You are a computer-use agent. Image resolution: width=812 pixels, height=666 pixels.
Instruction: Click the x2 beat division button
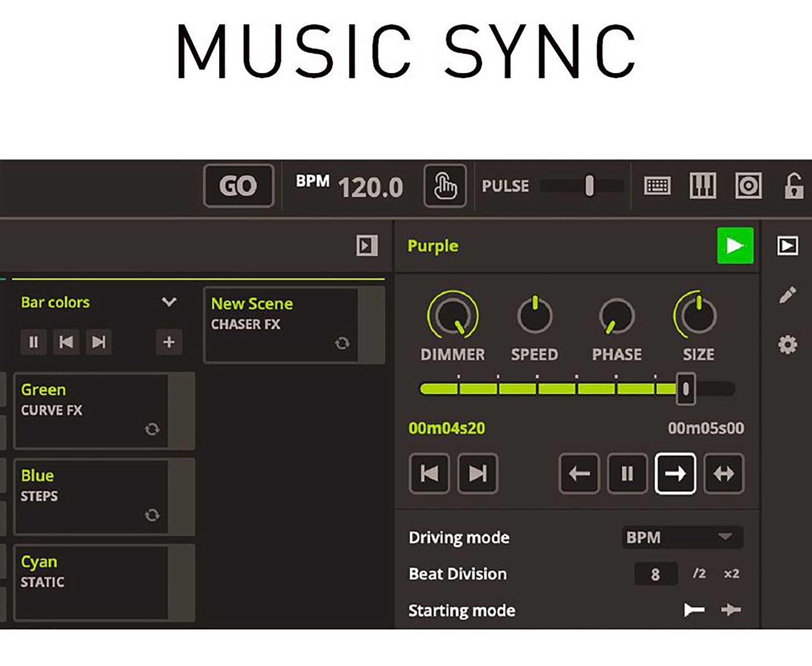pos(731,574)
